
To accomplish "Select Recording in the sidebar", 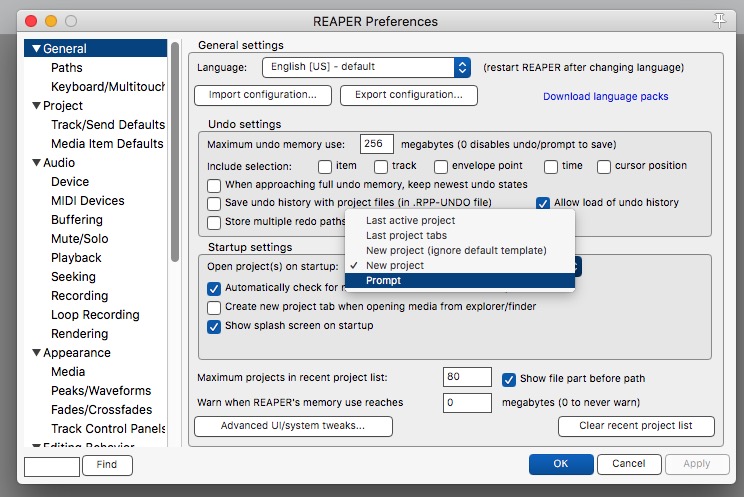I will click(x=79, y=296).
